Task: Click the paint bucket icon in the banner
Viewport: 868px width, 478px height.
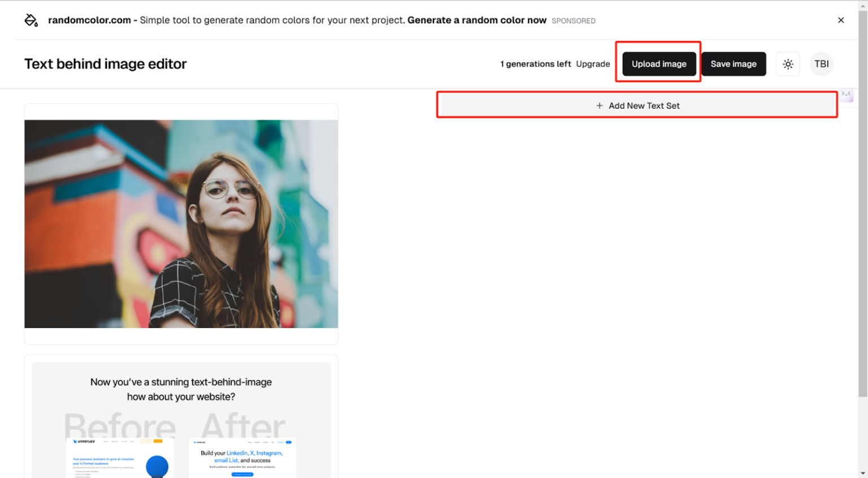Action: pyautogui.click(x=31, y=20)
